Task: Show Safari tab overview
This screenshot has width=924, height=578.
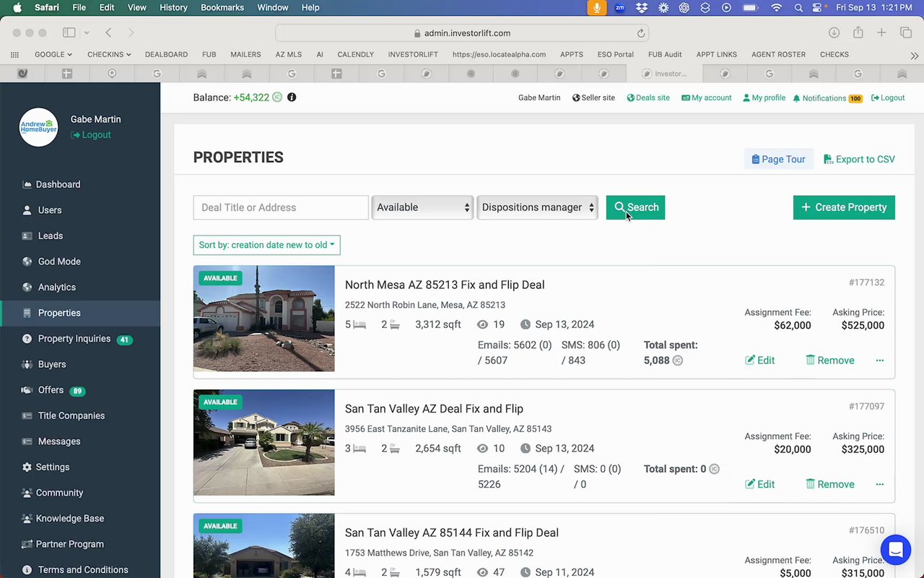Action: [x=906, y=33]
